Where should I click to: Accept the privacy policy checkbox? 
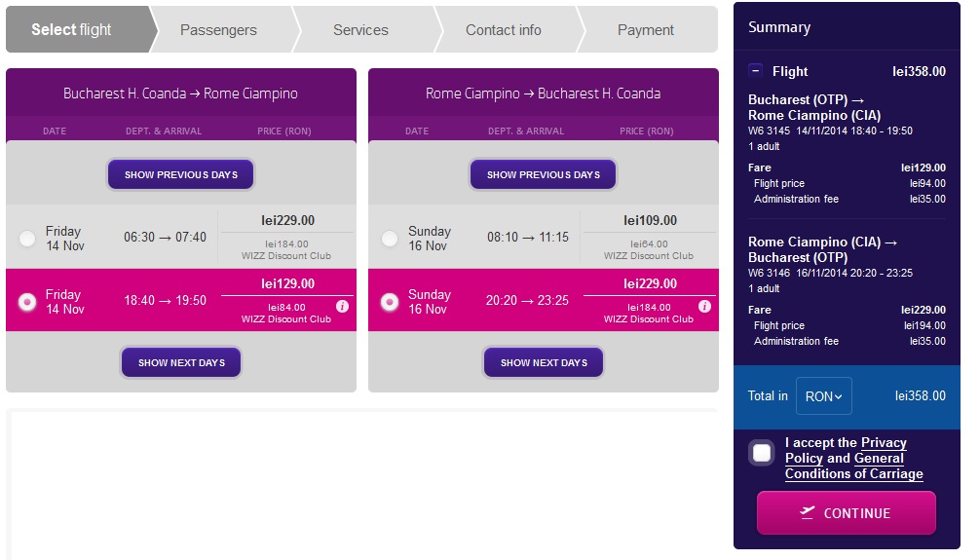pos(762,453)
